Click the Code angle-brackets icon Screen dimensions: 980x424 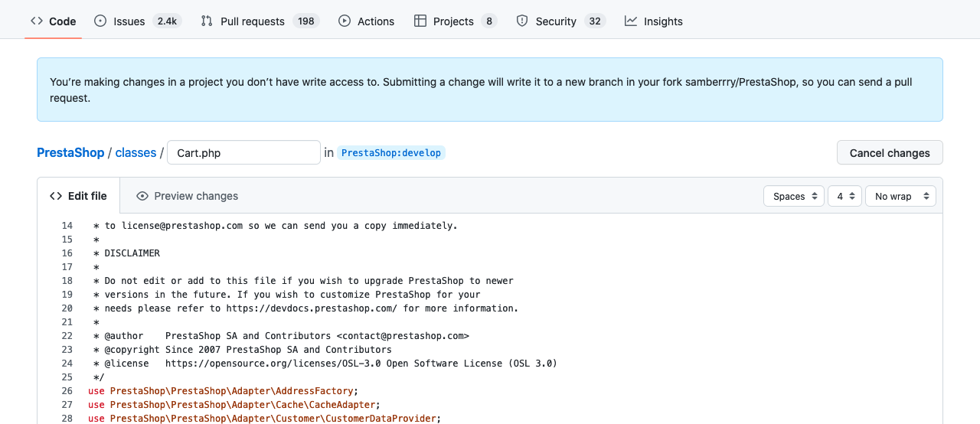pyautogui.click(x=37, y=21)
